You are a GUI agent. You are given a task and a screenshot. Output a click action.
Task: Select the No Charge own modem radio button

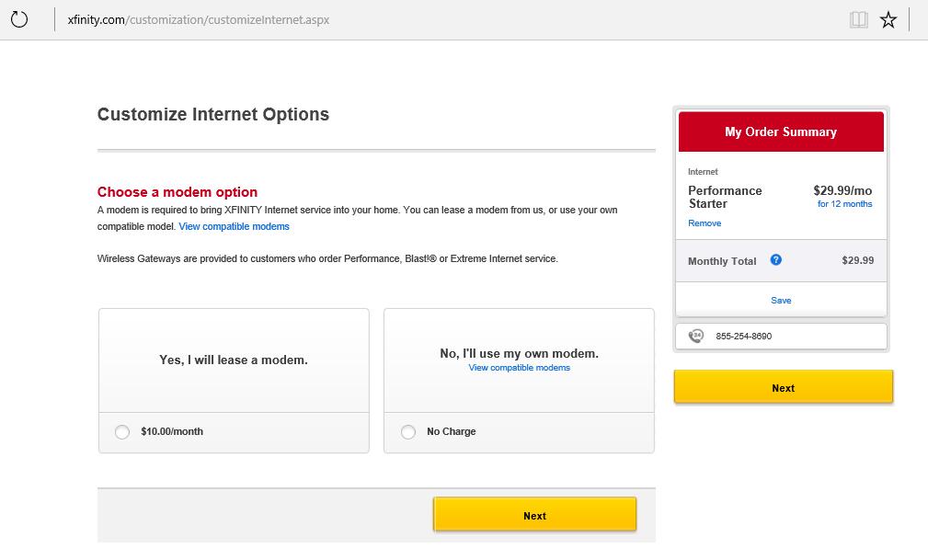[408, 432]
